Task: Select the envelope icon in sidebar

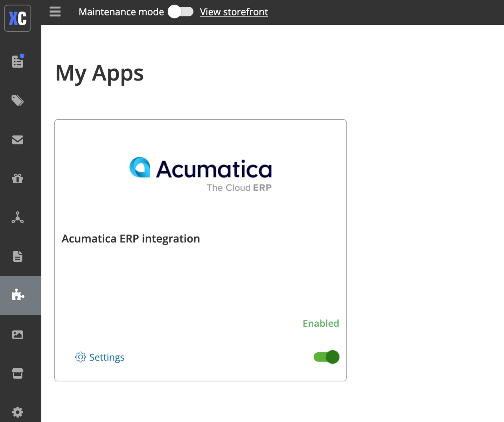Action: pyautogui.click(x=17, y=140)
